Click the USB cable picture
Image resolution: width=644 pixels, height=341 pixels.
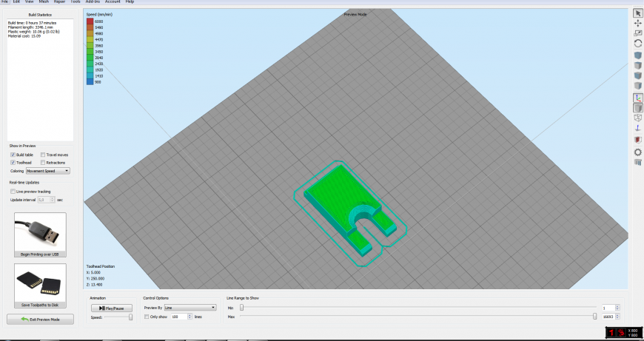click(x=40, y=232)
